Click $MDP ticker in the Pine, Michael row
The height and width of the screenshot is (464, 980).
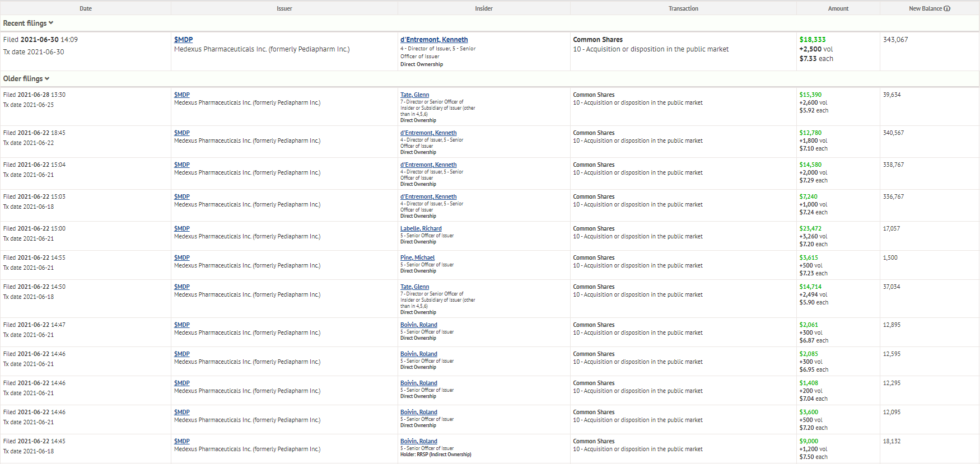[181, 257]
